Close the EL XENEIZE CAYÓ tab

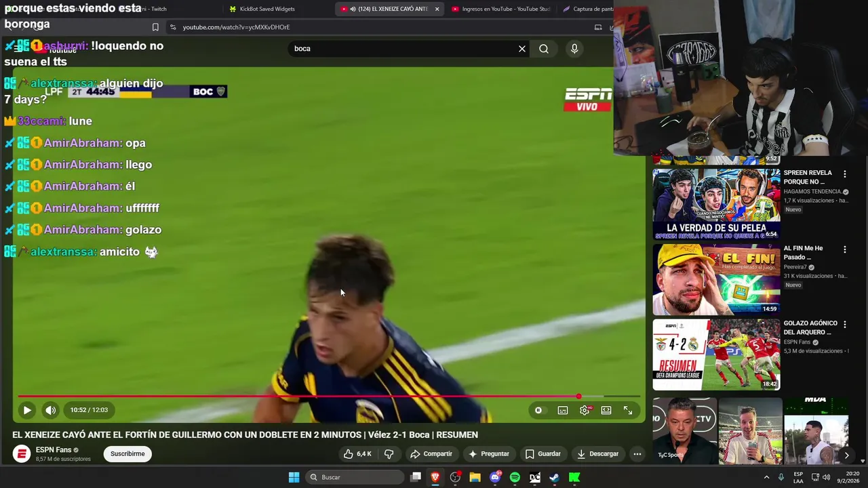pyautogui.click(x=437, y=9)
